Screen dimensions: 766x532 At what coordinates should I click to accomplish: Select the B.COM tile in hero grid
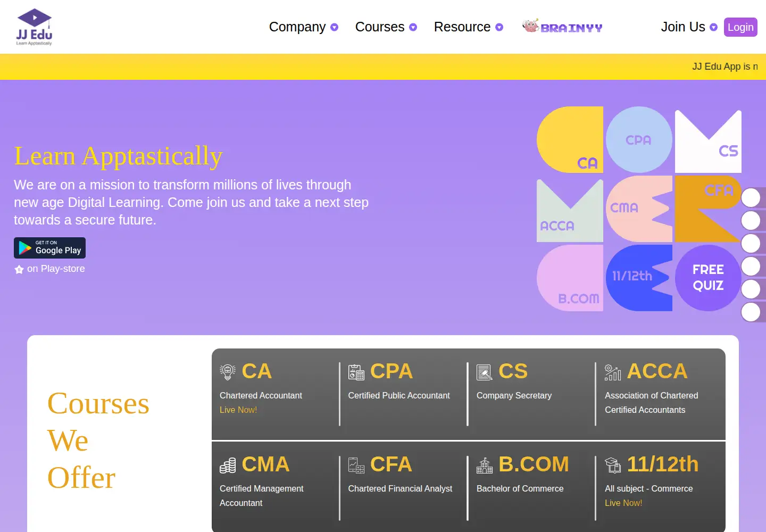(570, 278)
